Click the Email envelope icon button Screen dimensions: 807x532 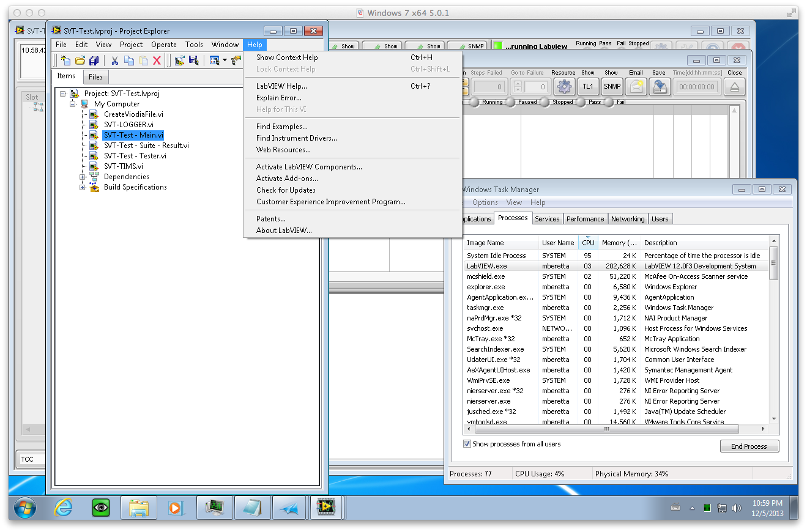click(x=636, y=87)
